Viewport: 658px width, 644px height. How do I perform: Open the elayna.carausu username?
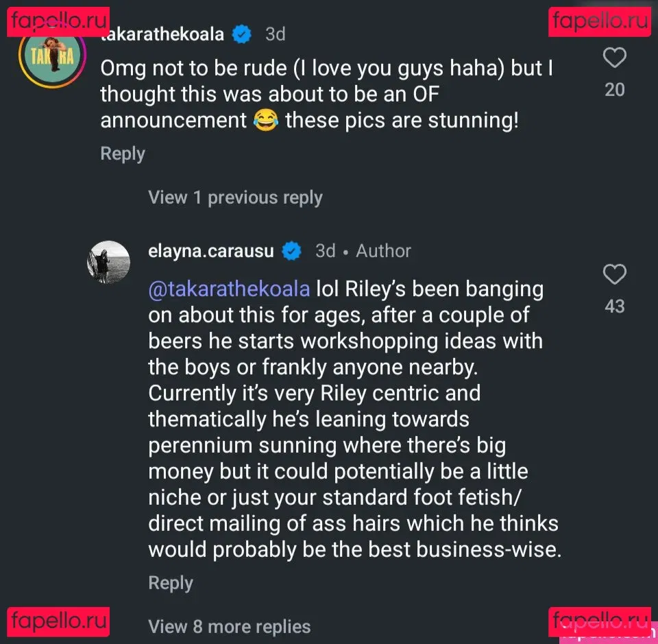click(x=211, y=251)
